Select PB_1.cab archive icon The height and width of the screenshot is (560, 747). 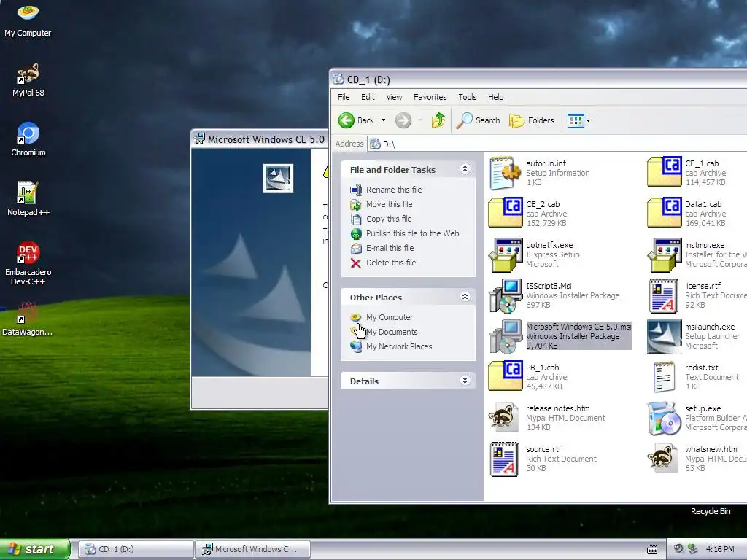click(506, 376)
